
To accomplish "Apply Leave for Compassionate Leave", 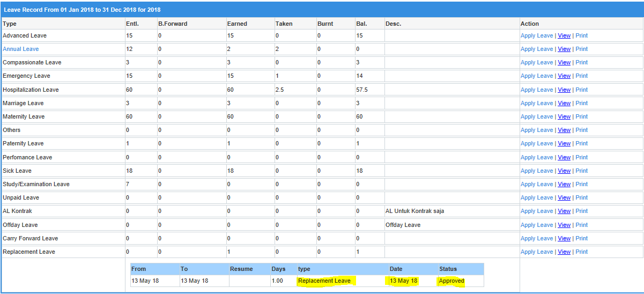I will 537,62.
